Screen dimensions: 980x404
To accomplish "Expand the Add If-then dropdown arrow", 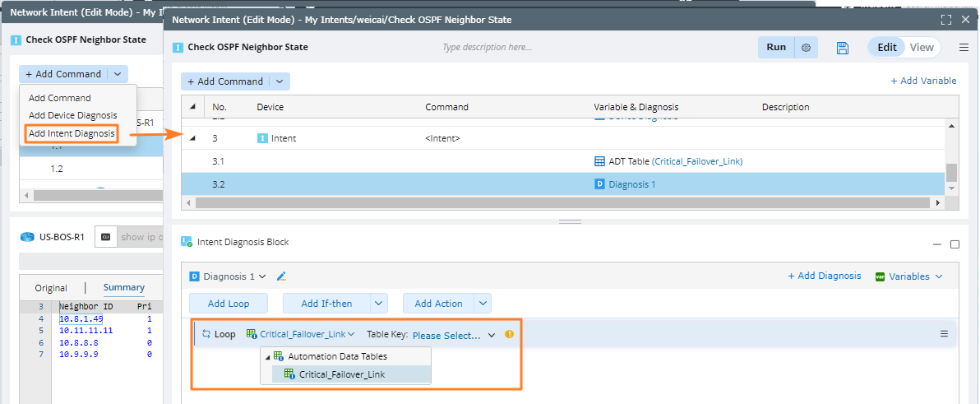I will (379, 304).
